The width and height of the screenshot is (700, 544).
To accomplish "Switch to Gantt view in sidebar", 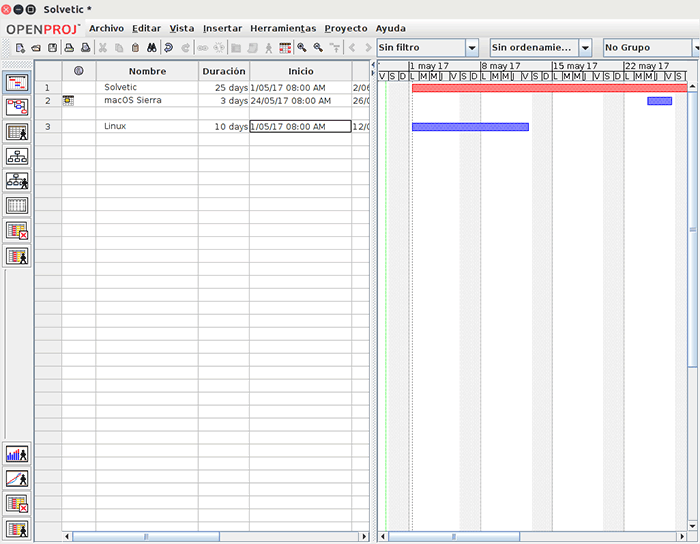I will pyautogui.click(x=17, y=83).
